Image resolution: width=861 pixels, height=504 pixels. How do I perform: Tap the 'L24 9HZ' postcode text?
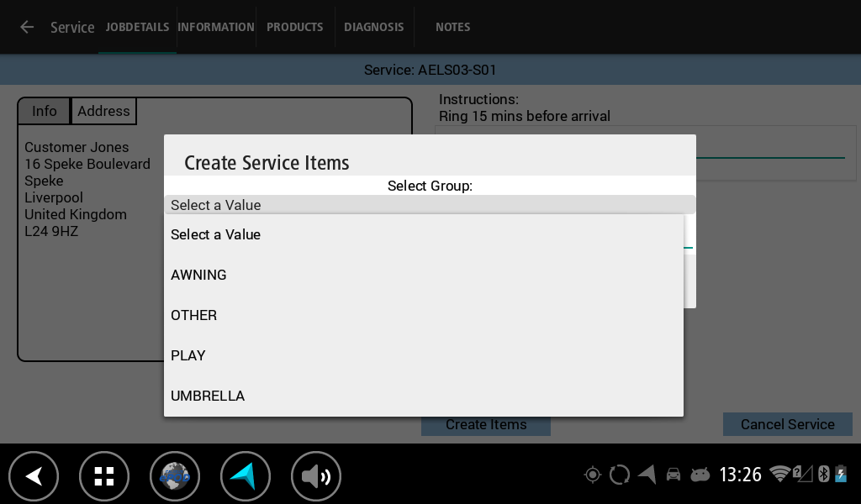(51, 232)
